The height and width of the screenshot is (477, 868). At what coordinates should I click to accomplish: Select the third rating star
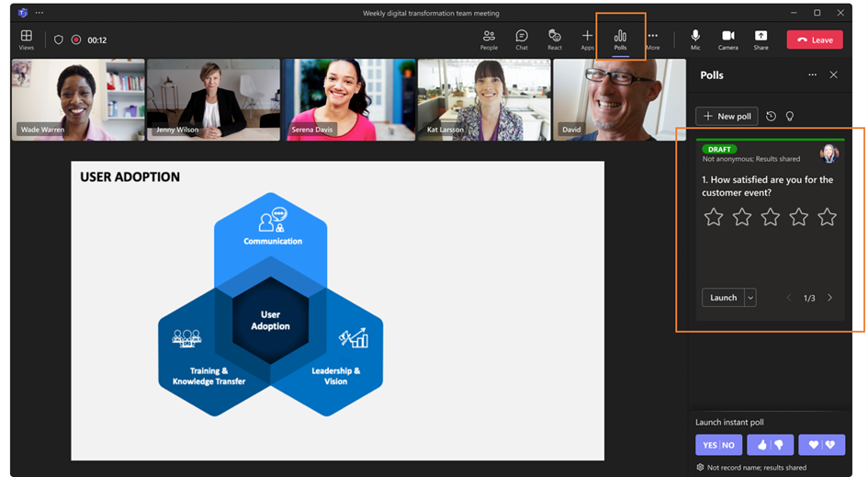click(770, 217)
